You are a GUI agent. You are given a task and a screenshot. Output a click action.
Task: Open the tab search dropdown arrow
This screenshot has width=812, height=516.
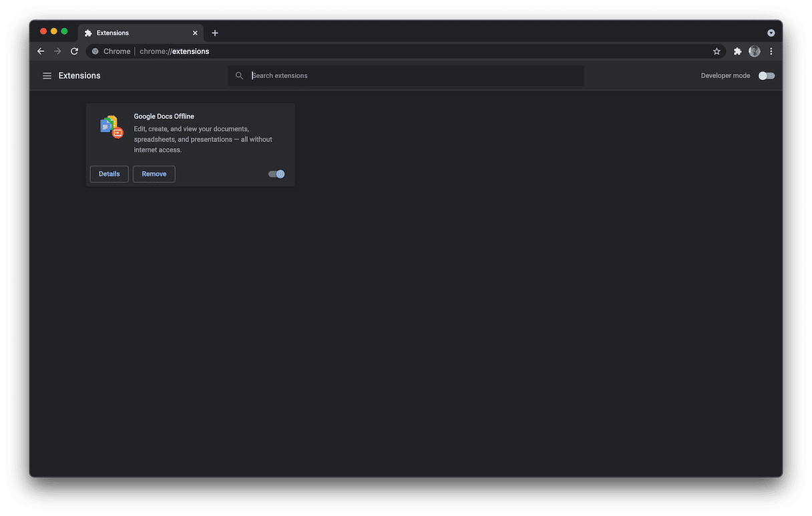click(x=771, y=33)
